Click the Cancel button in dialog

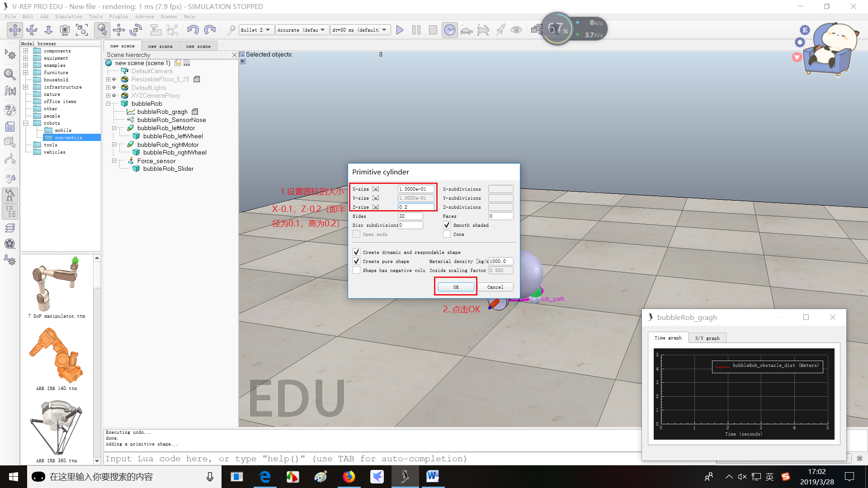click(x=495, y=287)
